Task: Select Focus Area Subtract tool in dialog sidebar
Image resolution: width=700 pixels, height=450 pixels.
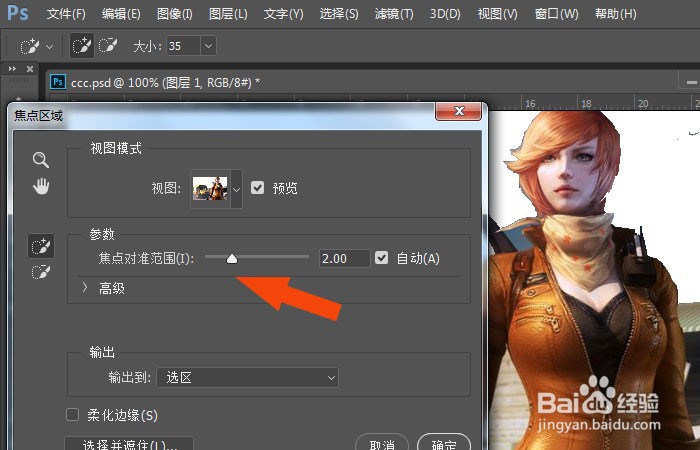Action: [x=41, y=271]
